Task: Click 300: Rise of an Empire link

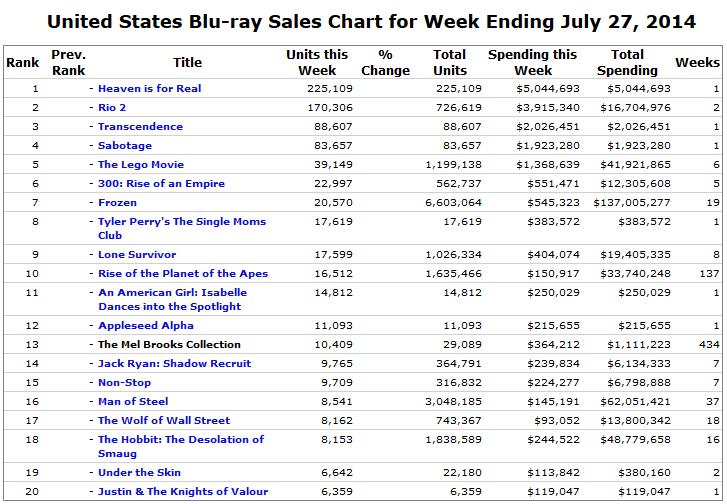Action: 161,183
